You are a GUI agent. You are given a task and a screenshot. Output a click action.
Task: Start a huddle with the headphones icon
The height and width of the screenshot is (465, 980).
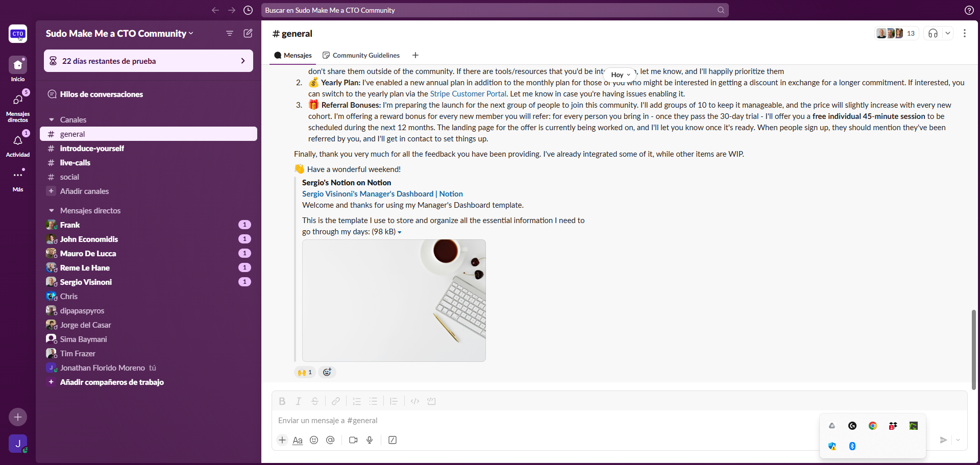pos(934,33)
